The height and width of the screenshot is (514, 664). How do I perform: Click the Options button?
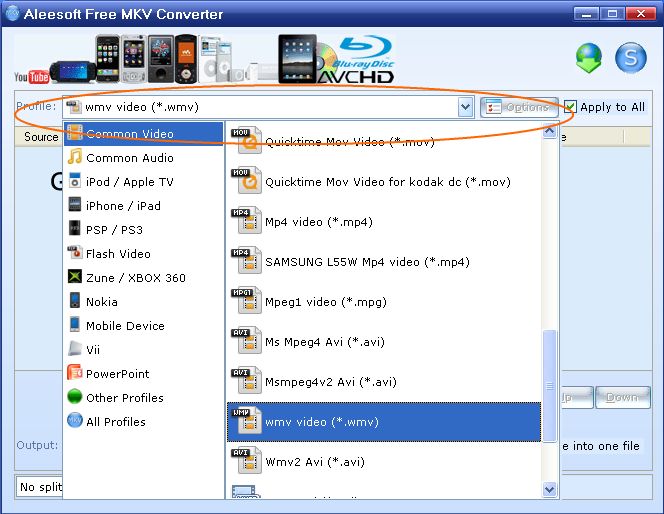coord(519,107)
